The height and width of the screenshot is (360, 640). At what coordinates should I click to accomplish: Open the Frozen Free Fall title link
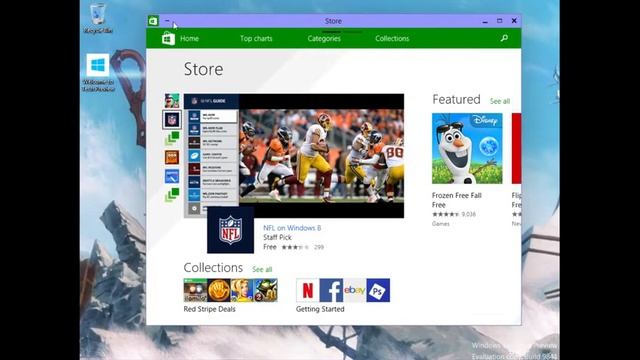(x=456, y=196)
